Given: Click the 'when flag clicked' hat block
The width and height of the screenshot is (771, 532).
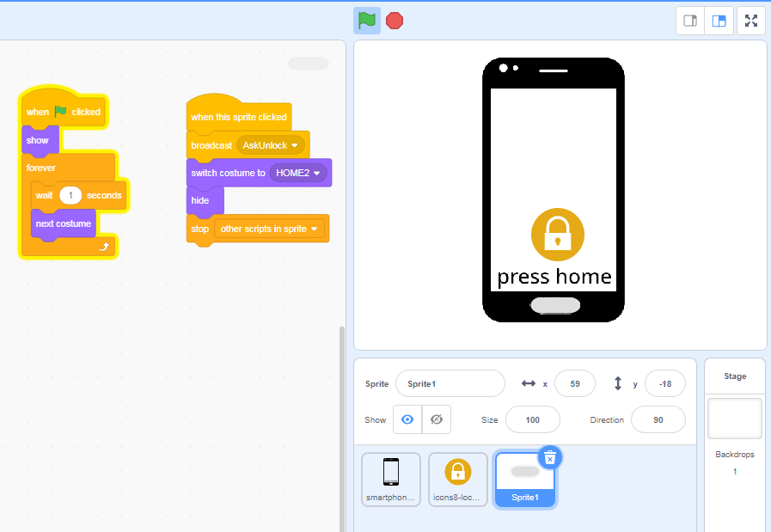Looking at the screenshot, I should point(64,108).
